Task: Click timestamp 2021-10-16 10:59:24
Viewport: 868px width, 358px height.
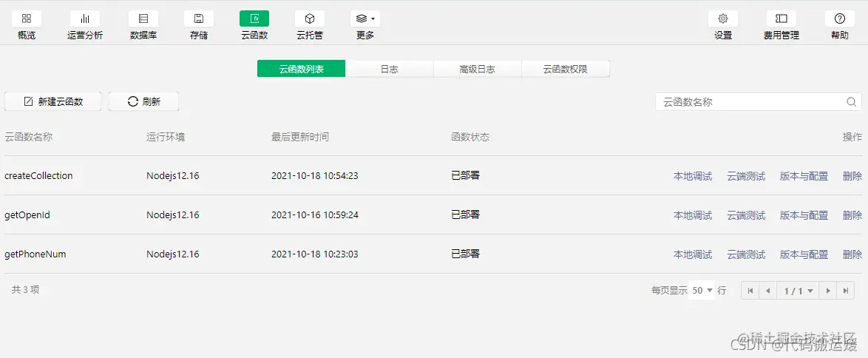Action: (x=315, y=215)
